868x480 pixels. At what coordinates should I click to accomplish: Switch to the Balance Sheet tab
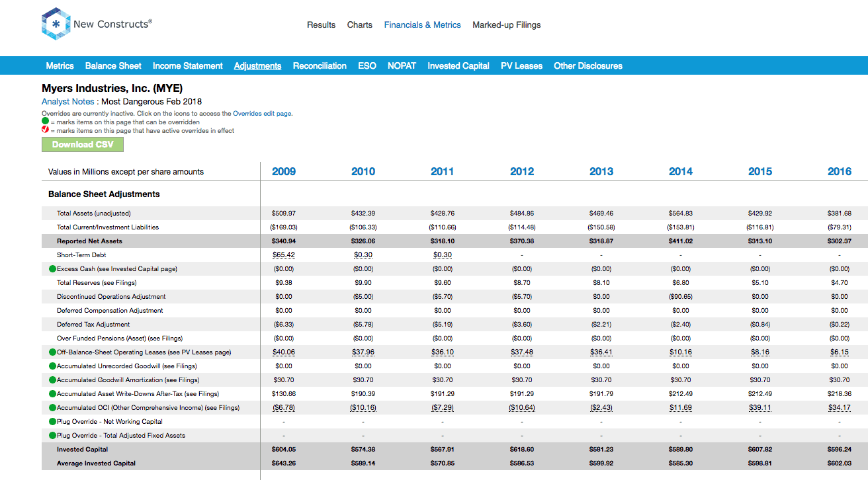(x=113, y=66)
